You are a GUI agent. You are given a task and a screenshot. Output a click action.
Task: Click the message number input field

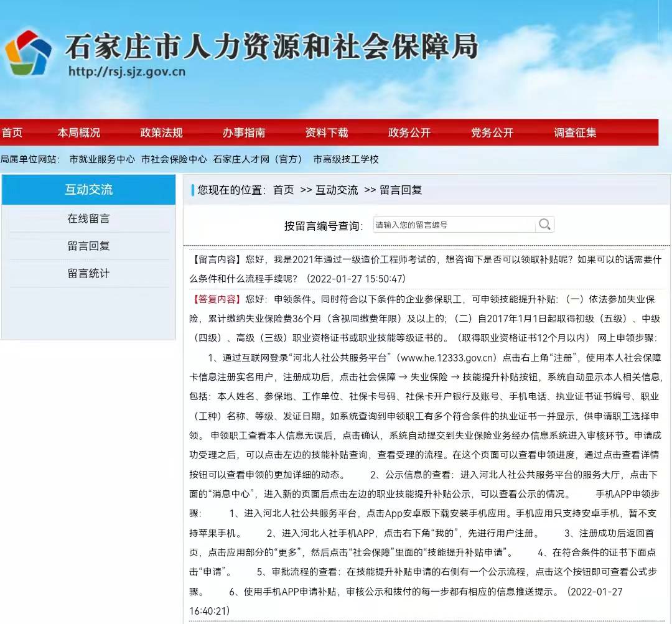(454, 225)
